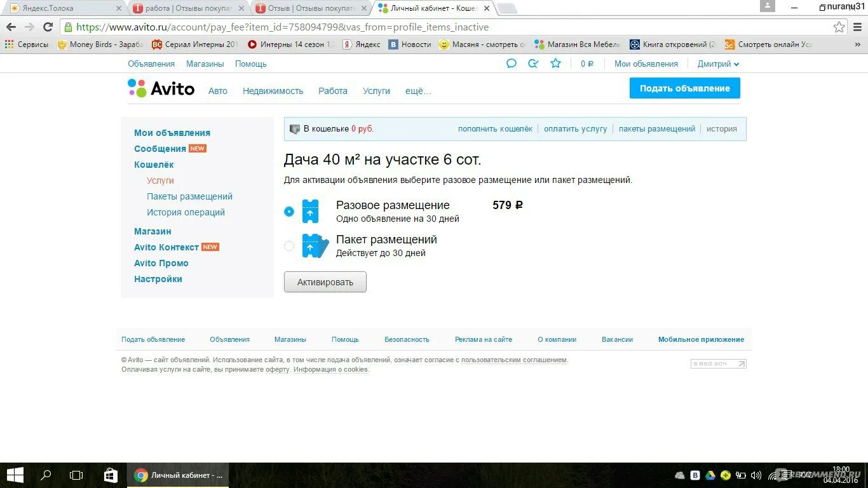Click the '0 ₽' balance in header

click(x=587, y=64)
